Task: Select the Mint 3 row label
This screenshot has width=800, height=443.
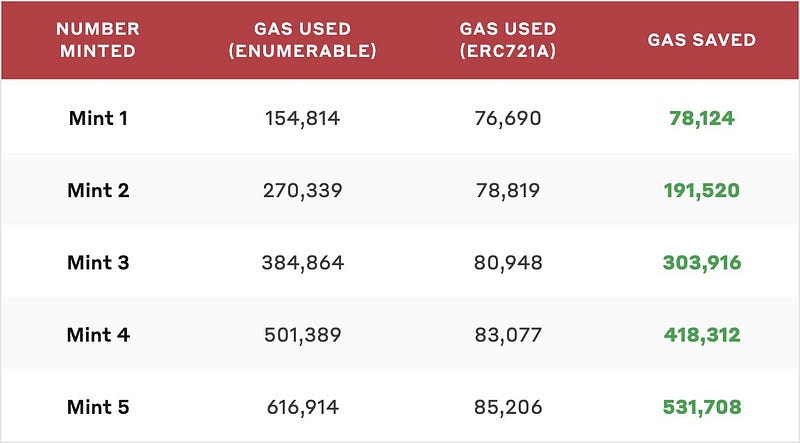Action: point(98,263)
